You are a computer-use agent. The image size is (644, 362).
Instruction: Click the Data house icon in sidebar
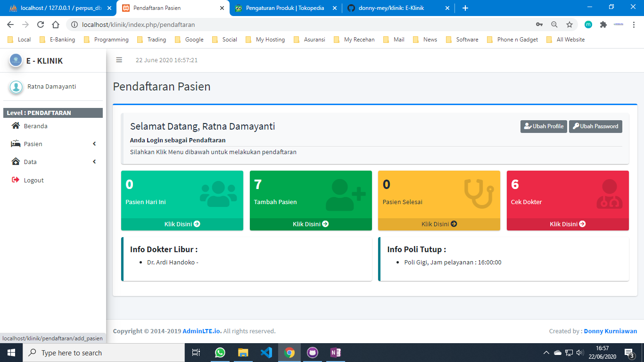(16, 162)
